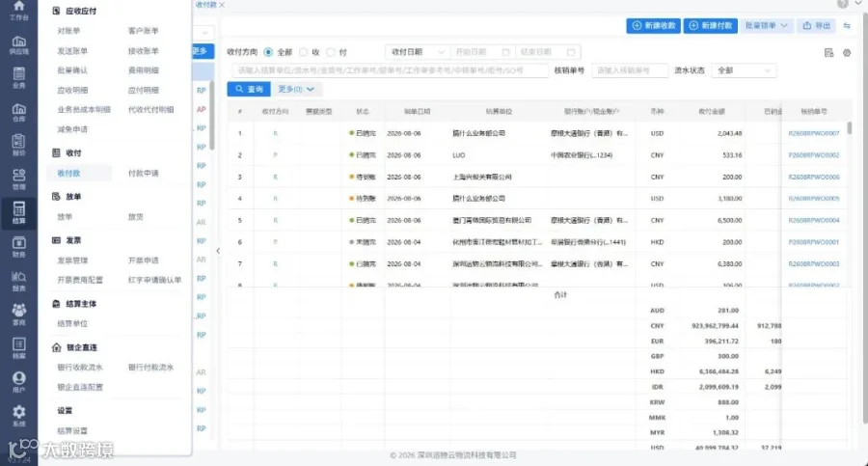The width and height of the screenshot is (868, 466).
Task: Open the 财务 module icon
Action: tap(19, 247)
